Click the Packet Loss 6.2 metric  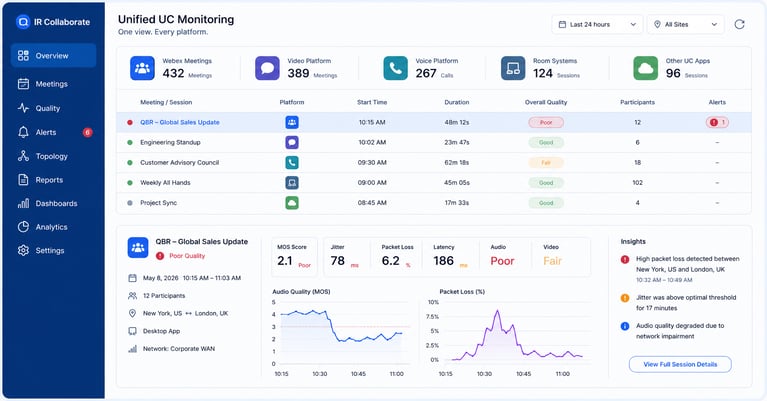tap(397, 257)
